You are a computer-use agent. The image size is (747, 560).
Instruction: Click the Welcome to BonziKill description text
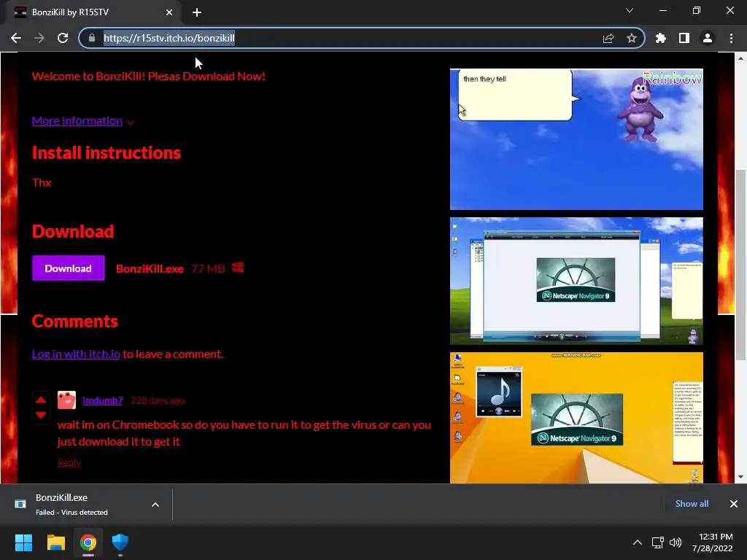[149, 76]
